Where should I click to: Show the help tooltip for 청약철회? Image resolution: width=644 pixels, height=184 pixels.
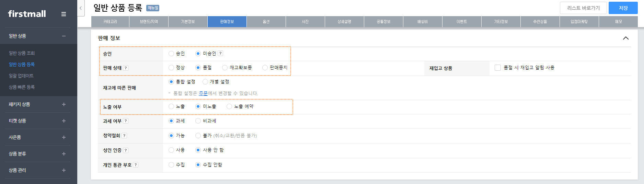(x=124, y=136)
